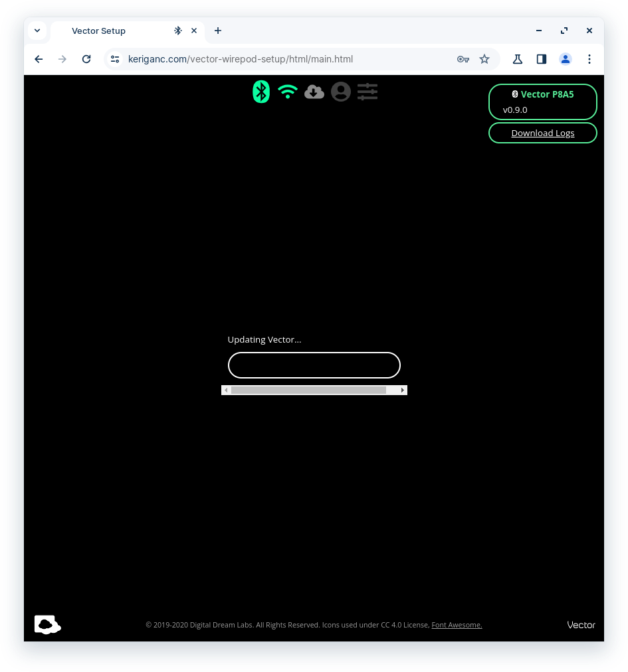Bookmark the page using the star icon
The width and height of the screenshot is (628, 672).
[x=484, y=59]
